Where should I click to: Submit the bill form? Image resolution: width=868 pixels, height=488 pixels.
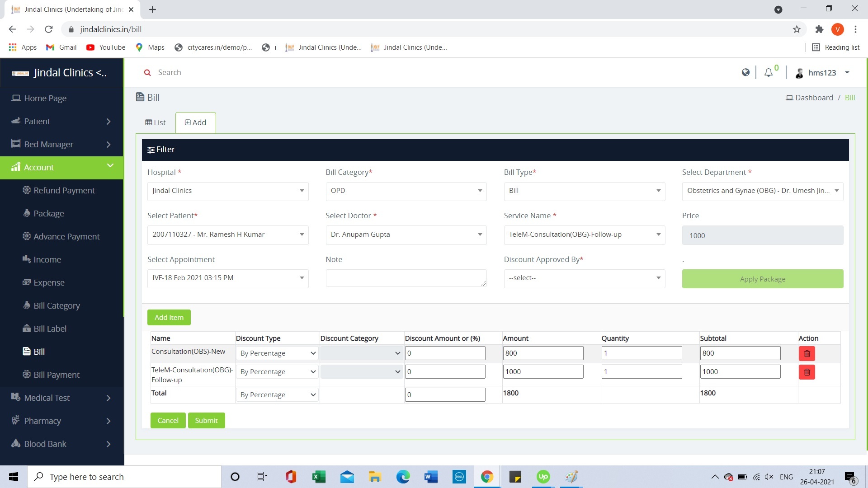(206, 420)
